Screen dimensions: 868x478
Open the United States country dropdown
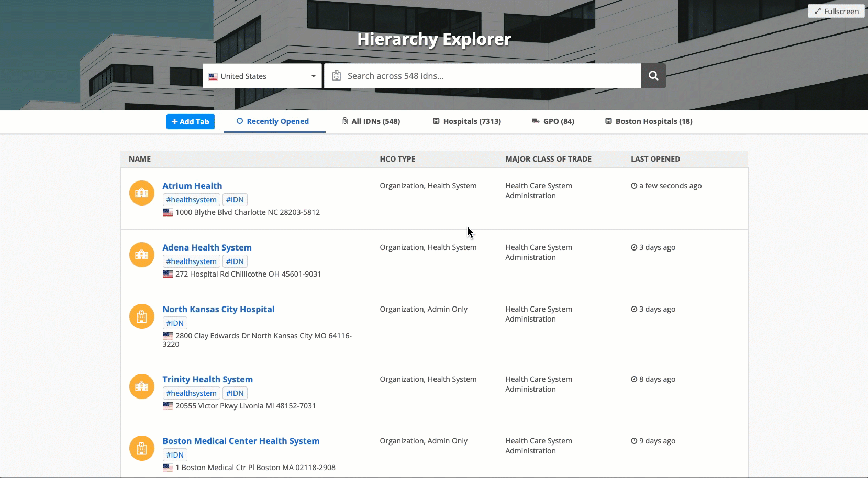(x=262, y=76)
